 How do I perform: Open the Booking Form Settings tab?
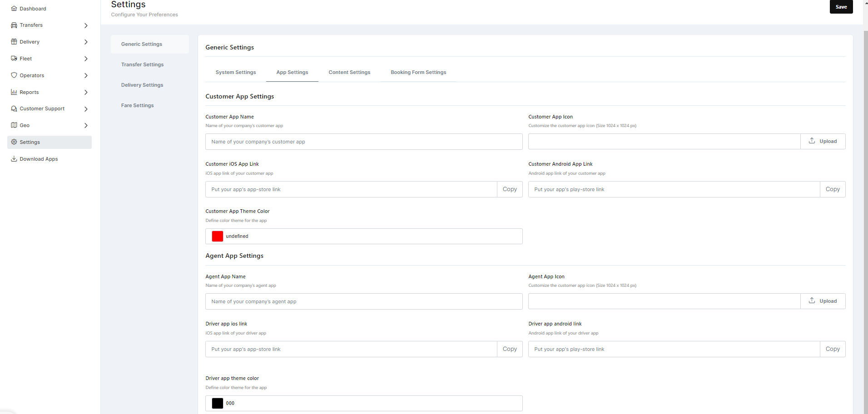coord(418,72)
